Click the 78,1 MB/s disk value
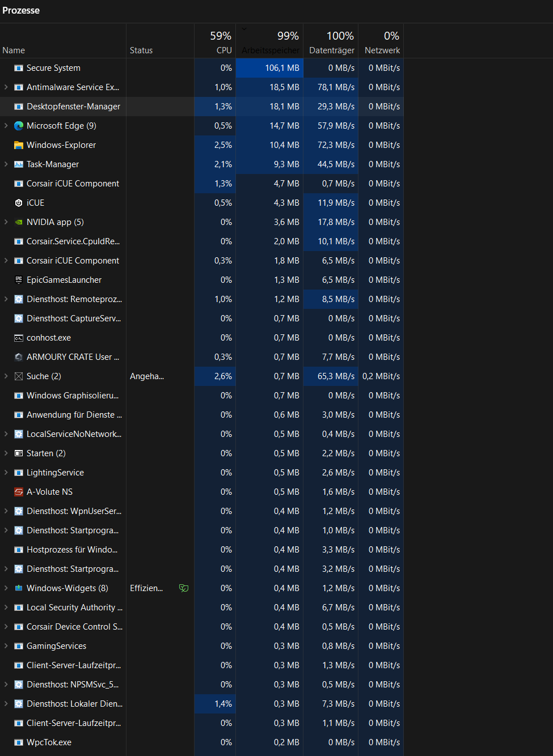The height and width of the screenshot is (756, 553). [336, 87]
